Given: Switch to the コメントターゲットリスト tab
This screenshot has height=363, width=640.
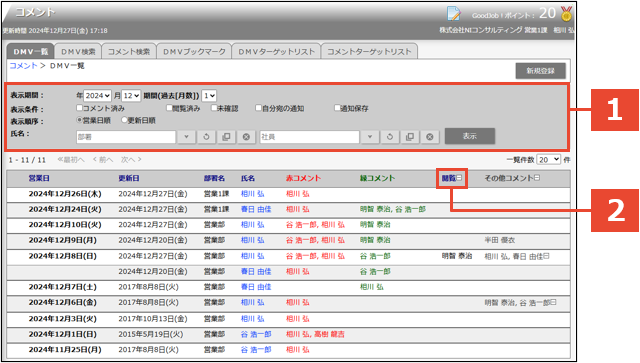Looking at the screenshot, I should pyautogui.click(x=369, y=51).
